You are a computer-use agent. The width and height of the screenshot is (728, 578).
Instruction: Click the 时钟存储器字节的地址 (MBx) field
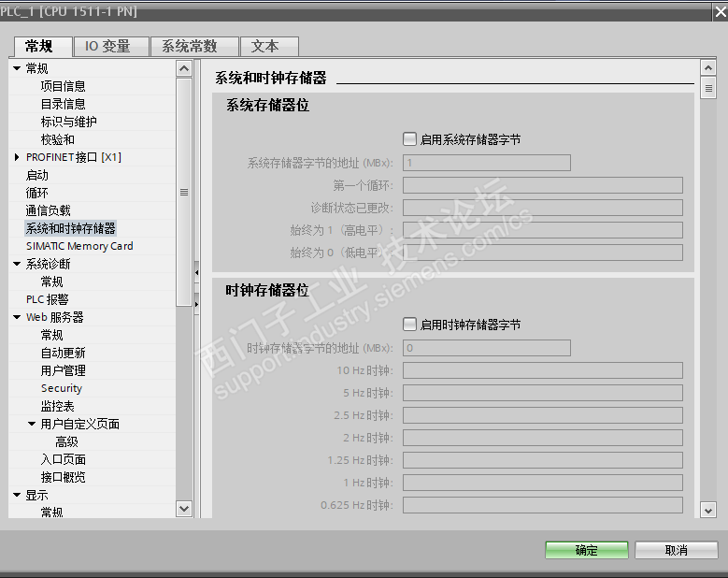pyautogui.click(x=487, y=348)
